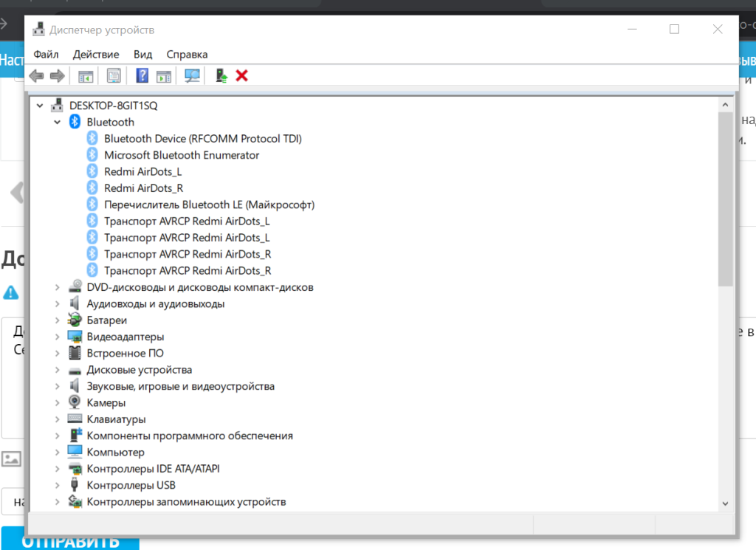Open the Properties toolbar icon
Image resolution: width=756 pixels, height=550 pixels.
point(113,75)
